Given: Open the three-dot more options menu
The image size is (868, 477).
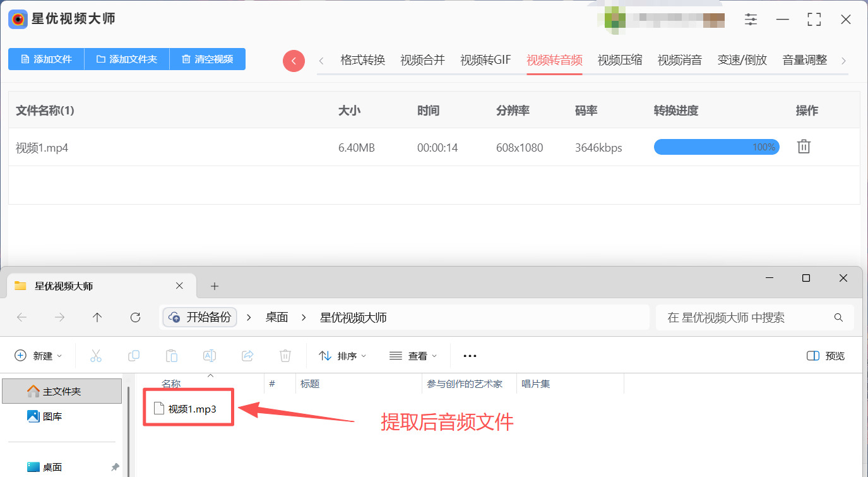Looking at the screenshot, I should coord(470,356).
